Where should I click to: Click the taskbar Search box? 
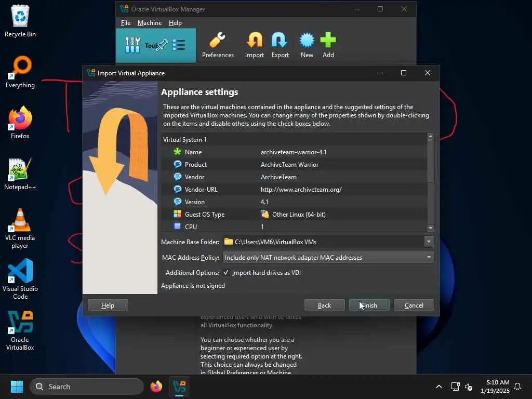pyautogui.click(x=87, y=387)
